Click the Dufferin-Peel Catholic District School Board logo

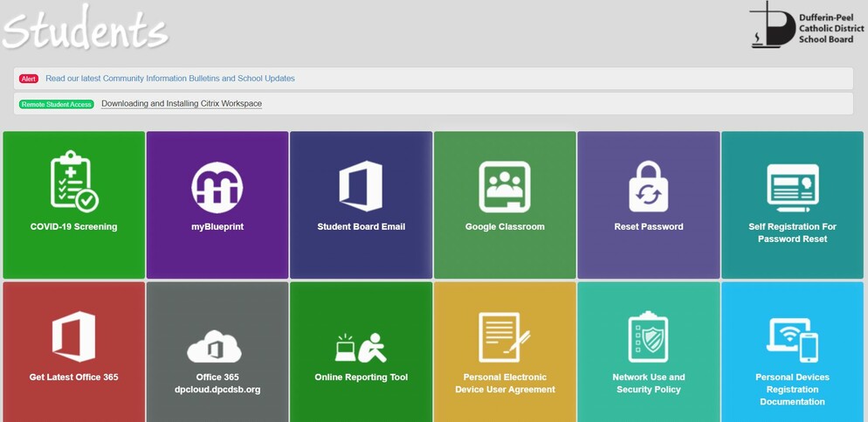pos(807,25)
